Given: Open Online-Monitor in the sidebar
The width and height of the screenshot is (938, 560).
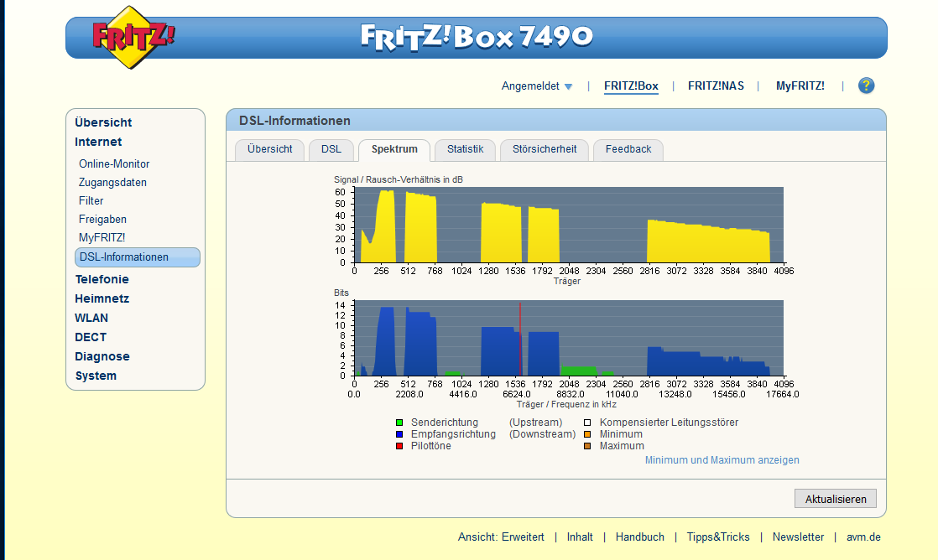Looking at the screenshot, I should [x=114, y=163].
